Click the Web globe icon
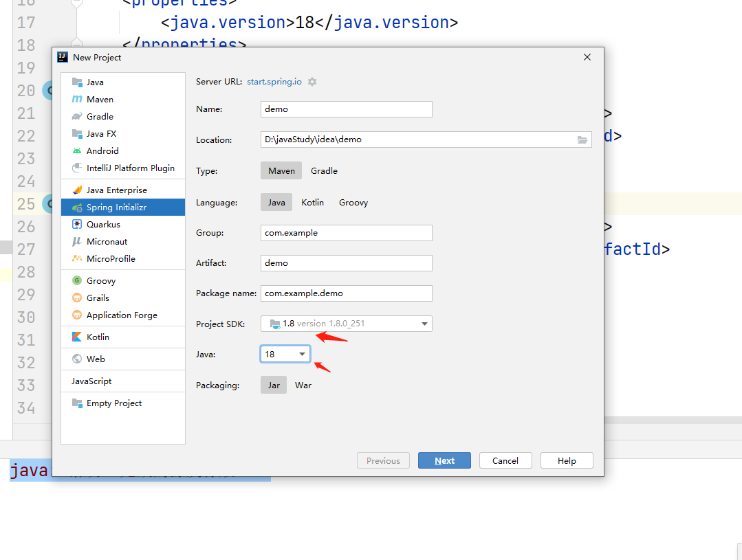 pyautogui.click(x=76, y=359)
